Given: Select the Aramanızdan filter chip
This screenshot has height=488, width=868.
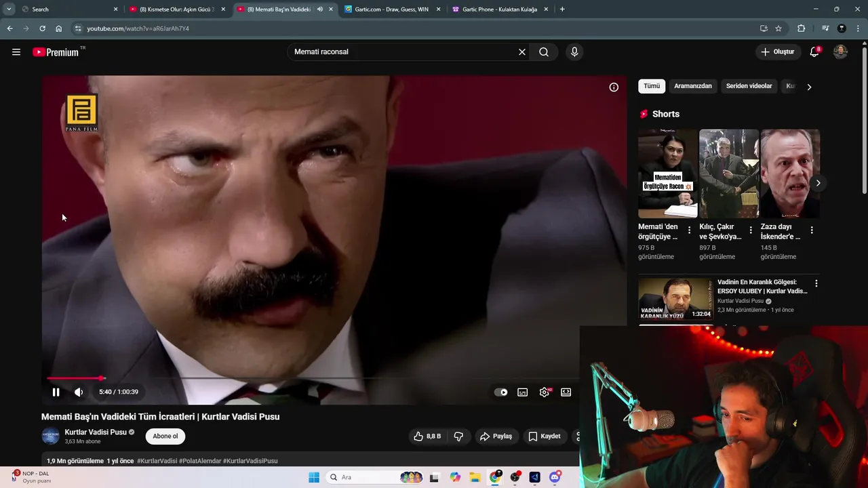Looking at the screenshot, I should (x=693, y=86).
